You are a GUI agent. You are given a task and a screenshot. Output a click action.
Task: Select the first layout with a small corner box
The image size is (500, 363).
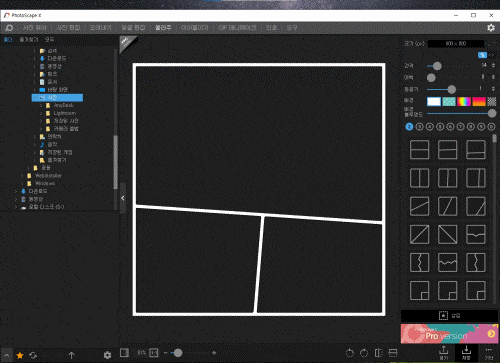click(x=419, y=291)
